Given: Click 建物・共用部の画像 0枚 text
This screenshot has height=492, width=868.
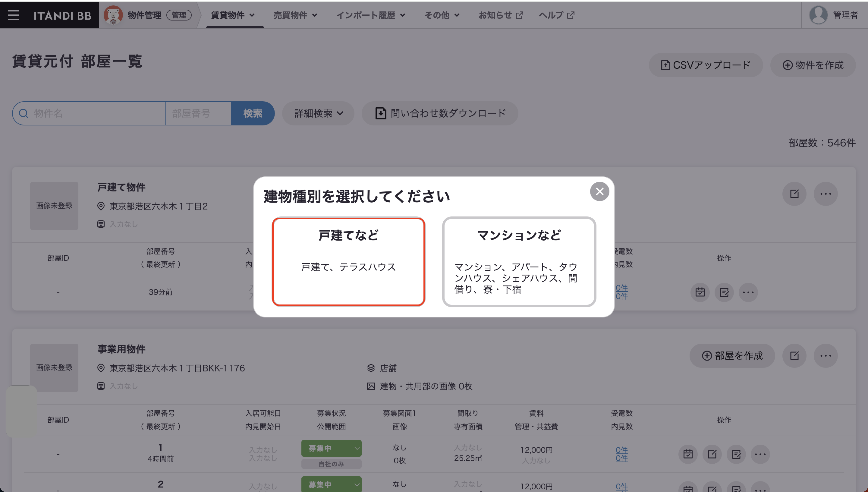Looking at the screenshot, I should 426,386.
